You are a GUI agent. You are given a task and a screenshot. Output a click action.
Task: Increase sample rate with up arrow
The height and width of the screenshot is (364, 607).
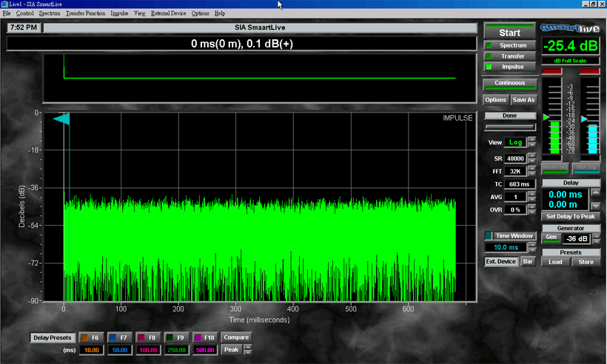tap(532, 155)
